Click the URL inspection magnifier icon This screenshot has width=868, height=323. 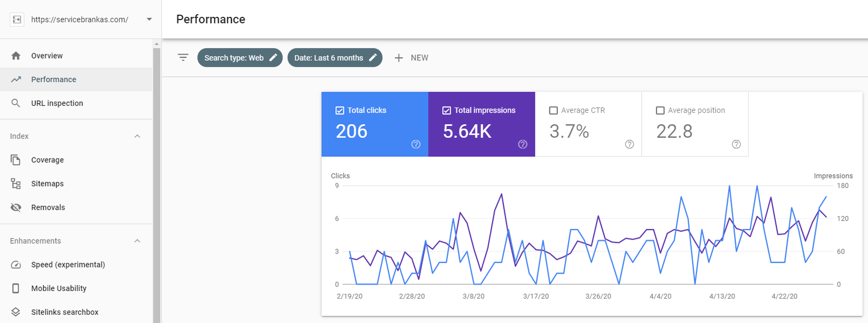pyautogui.click(x=16, y=103)
